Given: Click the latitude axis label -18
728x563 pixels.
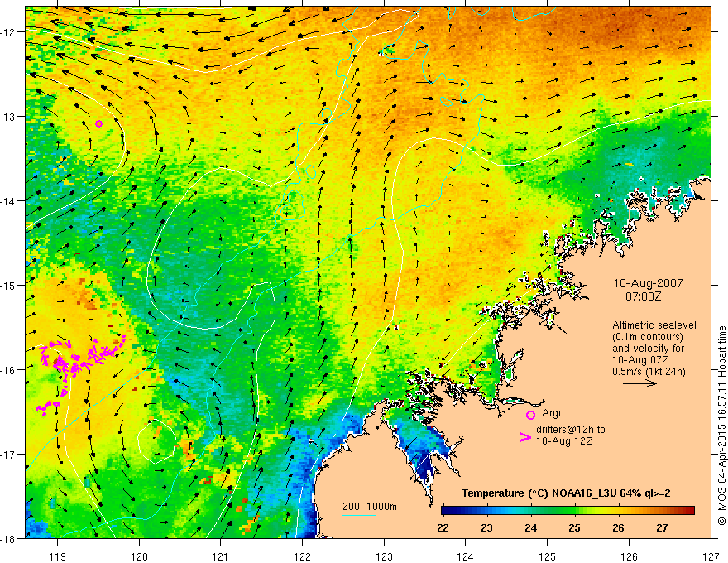Looking at the screenshot, I should (x=8, y=538).
